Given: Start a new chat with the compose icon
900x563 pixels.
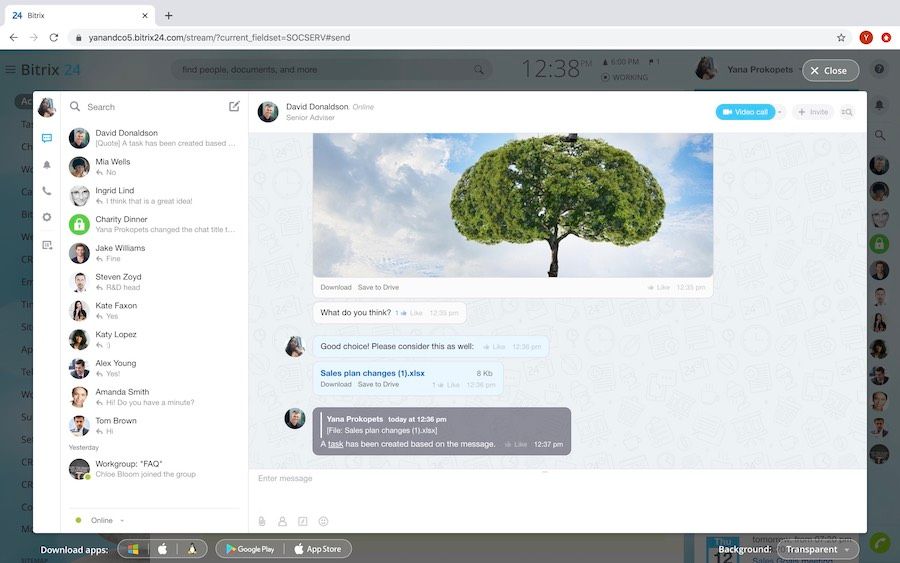Looking at the screenshot, I should coord(234,106).
